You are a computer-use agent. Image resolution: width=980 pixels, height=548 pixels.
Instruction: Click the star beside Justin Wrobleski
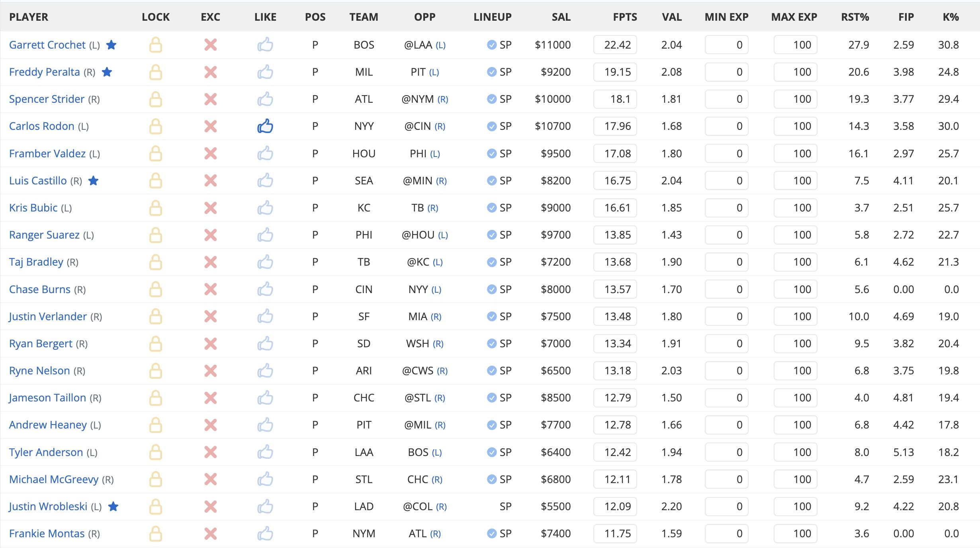coord(113,506)
